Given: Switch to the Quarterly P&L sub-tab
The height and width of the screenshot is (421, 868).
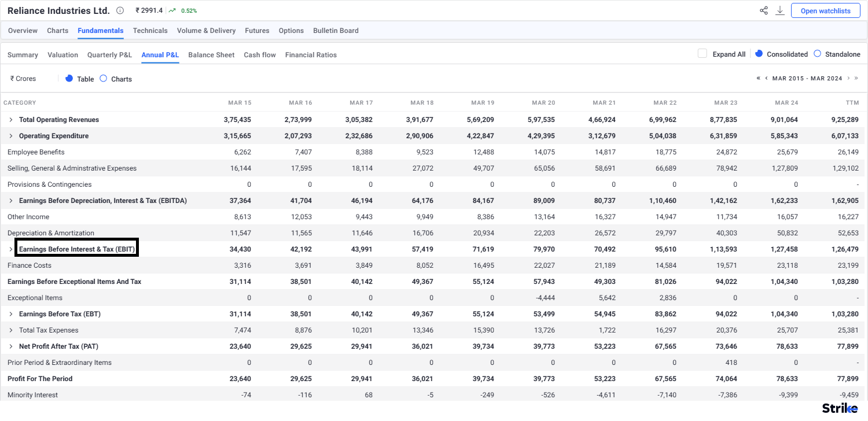Looking at the screenshot, I should click(x=109, y=55).
